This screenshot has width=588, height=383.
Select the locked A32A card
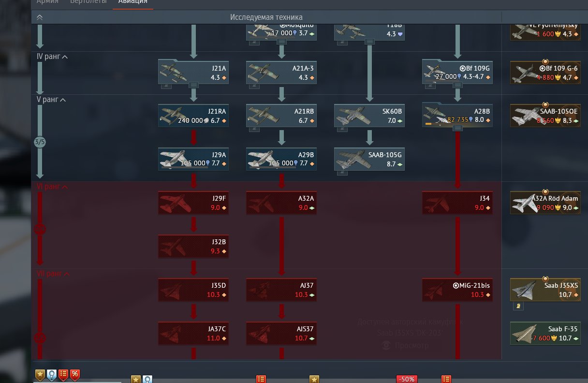coord(281,202)
